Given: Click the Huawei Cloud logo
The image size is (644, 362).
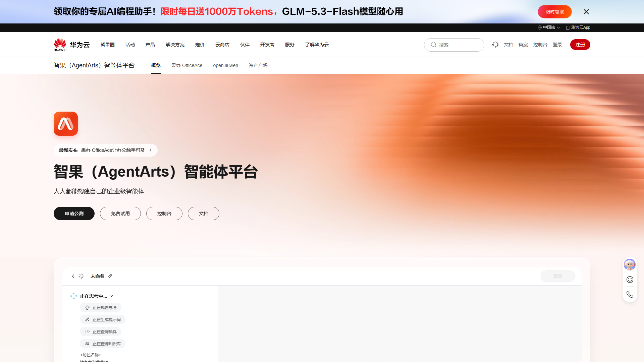Looking at the screenshot, I should click(x=72, y=45).
